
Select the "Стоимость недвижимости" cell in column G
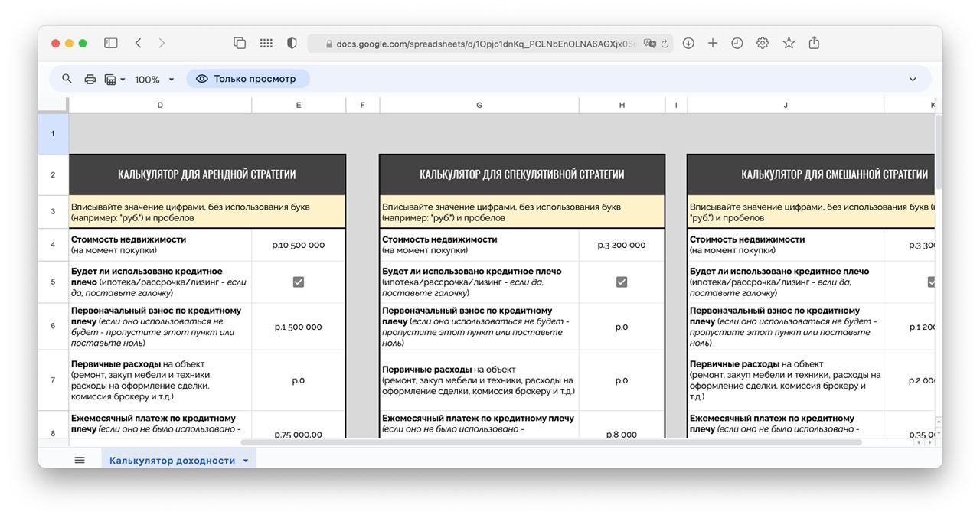point(479,245)
